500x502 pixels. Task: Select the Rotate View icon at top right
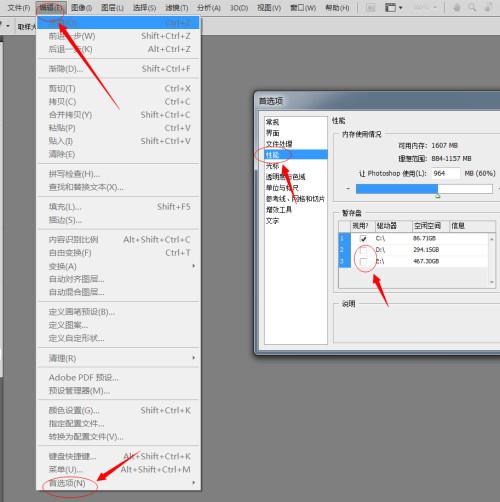488,7
